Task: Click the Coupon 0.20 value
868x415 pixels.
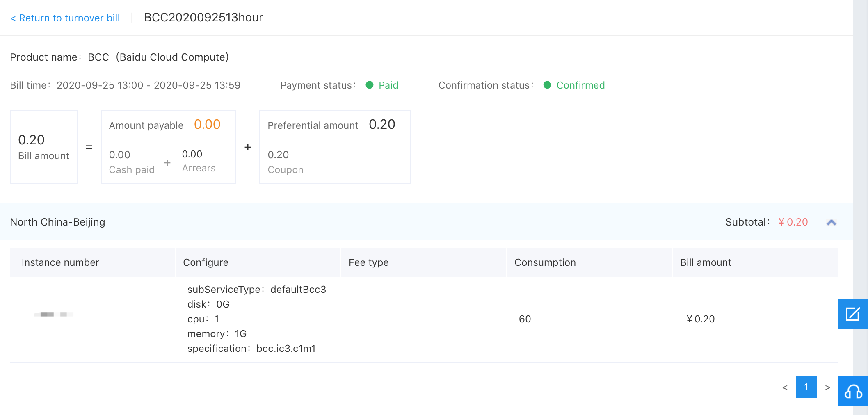Action: pos(278,155)
